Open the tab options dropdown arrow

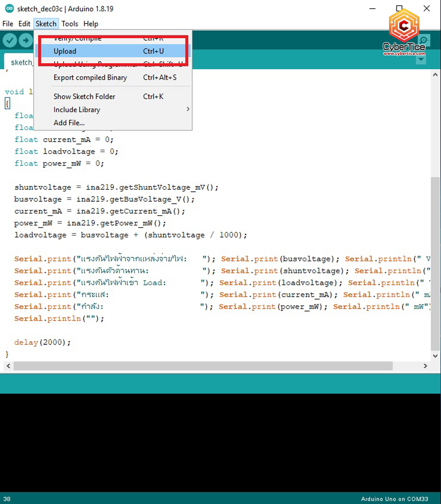421,60
